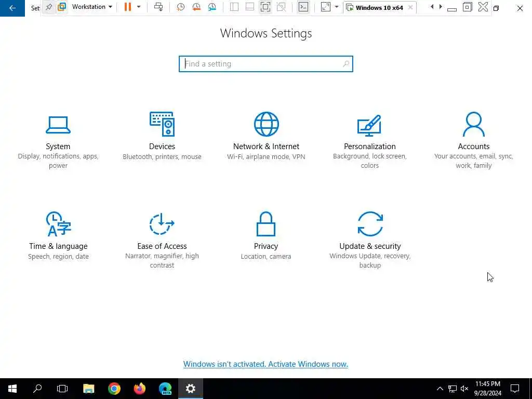Launch Google Chrome from taskbar
The height and width of the screenshot is (399, 532).
coord(114,389)
